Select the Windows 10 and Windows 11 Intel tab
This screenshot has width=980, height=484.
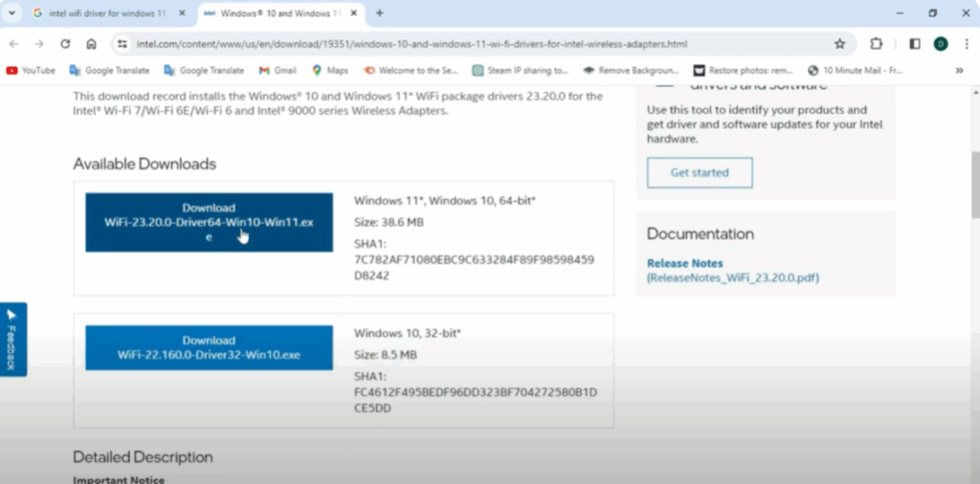pyautogui.click(x=280, y=13)
